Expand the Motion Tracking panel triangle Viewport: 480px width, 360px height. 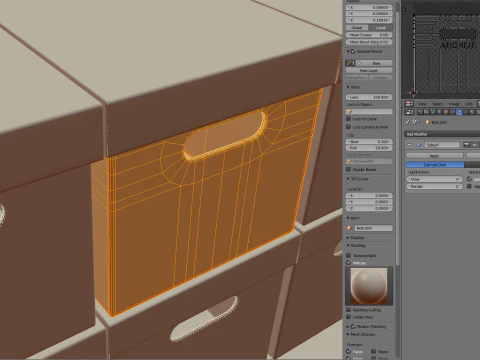(348, 326)
